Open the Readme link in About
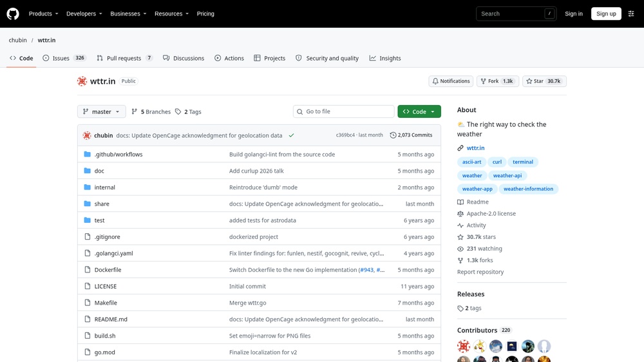The height and width of the screenshot is (362, 644). [x=473, y=202]
